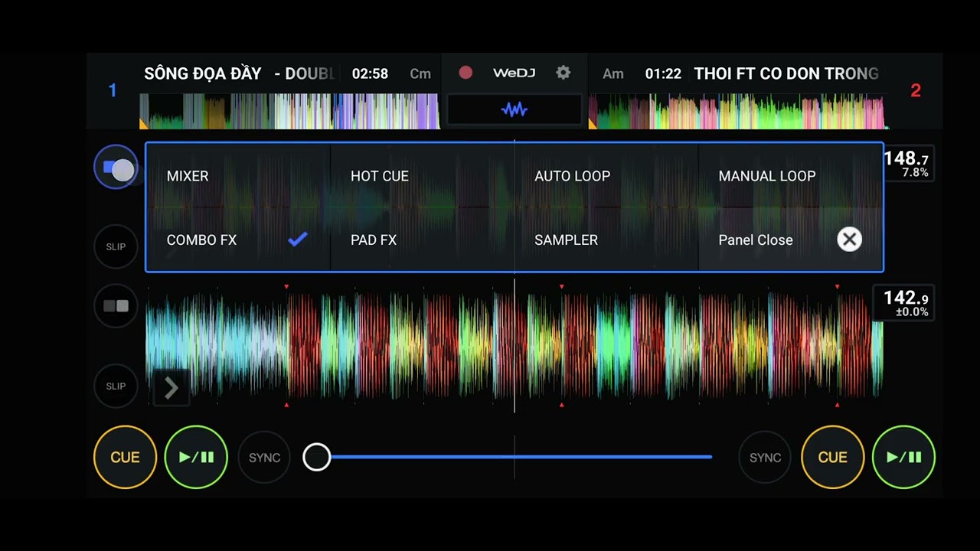Click deck 2 key Am label

(613, 73)
